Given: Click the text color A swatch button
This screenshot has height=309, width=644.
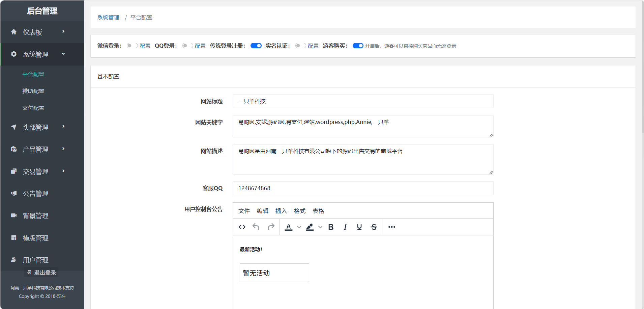Looking at the screenshot, I should point(289,227).
